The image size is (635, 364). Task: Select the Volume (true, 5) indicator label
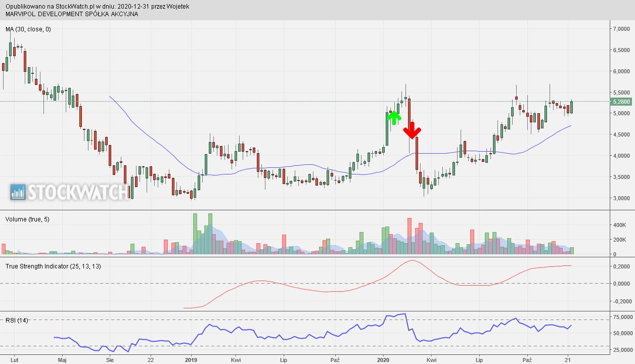(x=27, y=219)
